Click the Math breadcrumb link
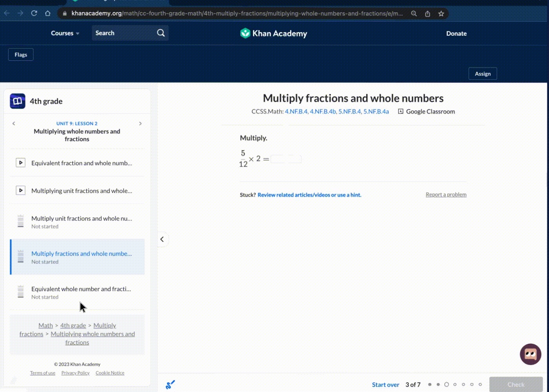The image size is (549, 392). pos(45,325)
